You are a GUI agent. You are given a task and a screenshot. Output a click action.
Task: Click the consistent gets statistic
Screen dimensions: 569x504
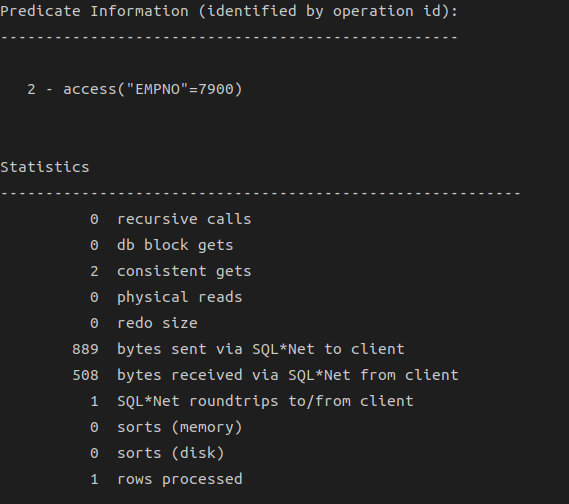click(x=171, y=271)
